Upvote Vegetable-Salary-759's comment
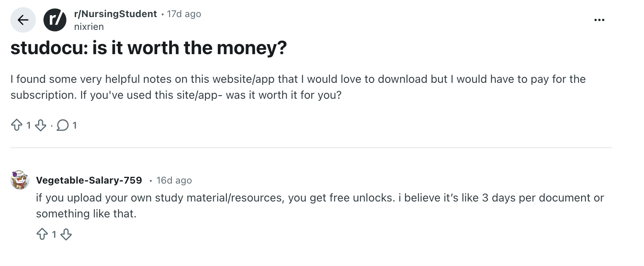The width and height of the screenshot is (644, 266). point(43,235)
